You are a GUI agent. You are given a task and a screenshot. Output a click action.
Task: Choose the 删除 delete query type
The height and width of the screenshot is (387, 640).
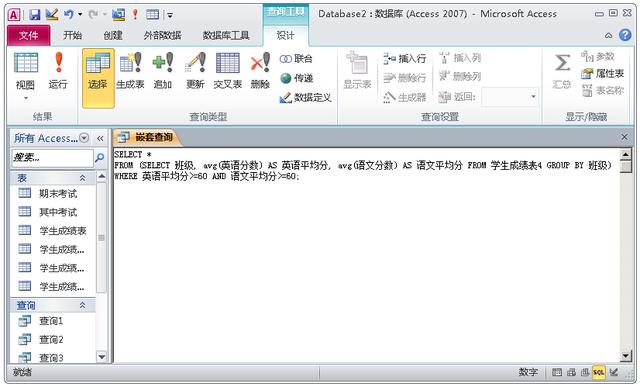tap(260, 71)
